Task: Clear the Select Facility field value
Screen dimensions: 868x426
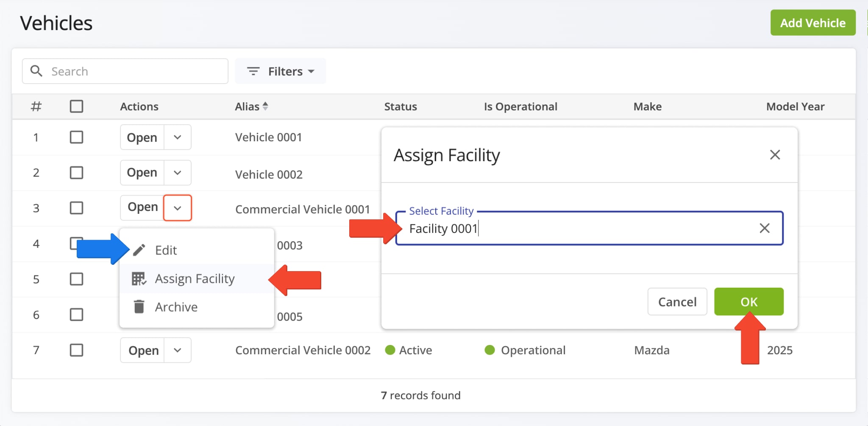Action: [764, 228]
